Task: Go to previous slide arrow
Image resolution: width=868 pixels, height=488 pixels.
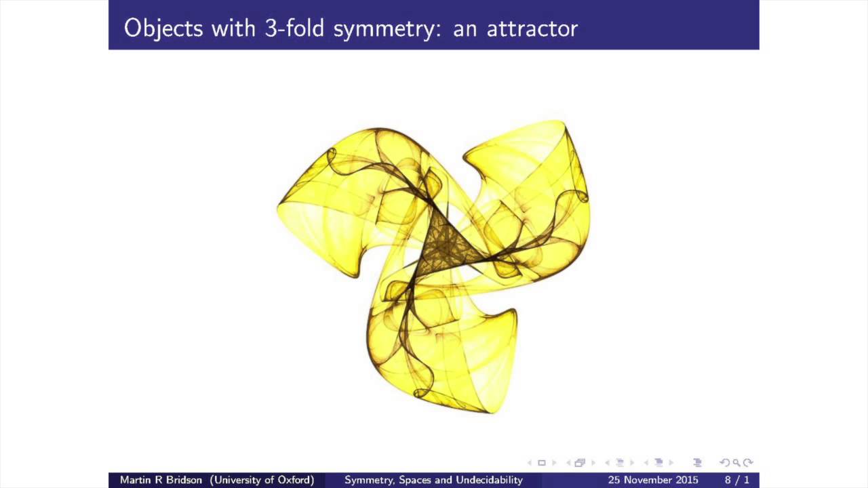Action: tap(530, 463)
